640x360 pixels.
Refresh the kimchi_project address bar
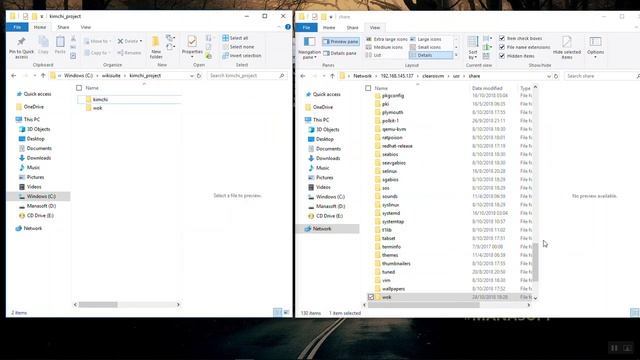(199, 76)
